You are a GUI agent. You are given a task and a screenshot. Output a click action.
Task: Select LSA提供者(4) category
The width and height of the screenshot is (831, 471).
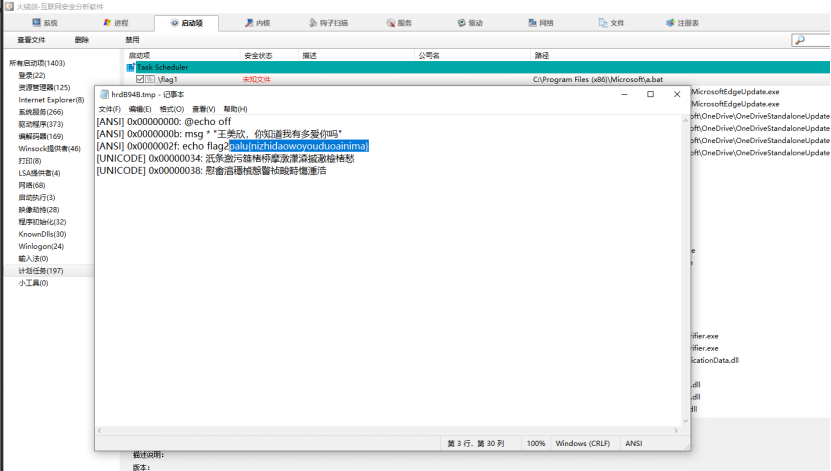click(39, 173)
